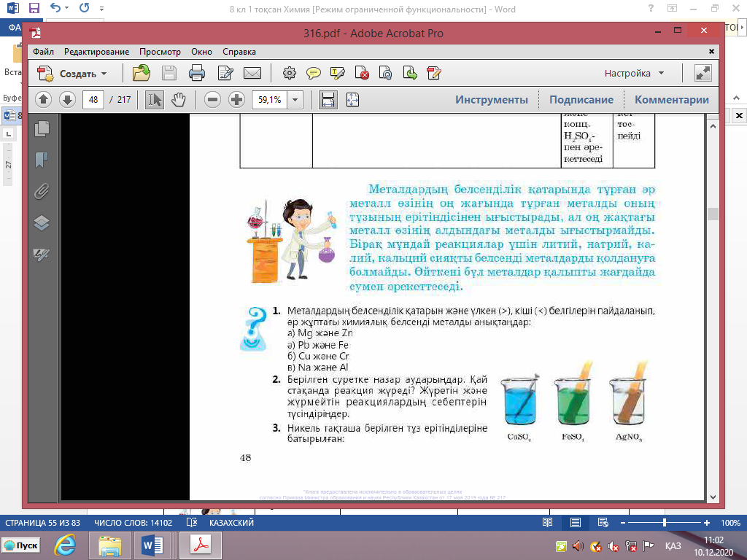Image resolution: width=747 pixels, height=560 pixels.
Task: Click the volume speaker tray icon
Action: pyautogui.click(x=578, y=545)
